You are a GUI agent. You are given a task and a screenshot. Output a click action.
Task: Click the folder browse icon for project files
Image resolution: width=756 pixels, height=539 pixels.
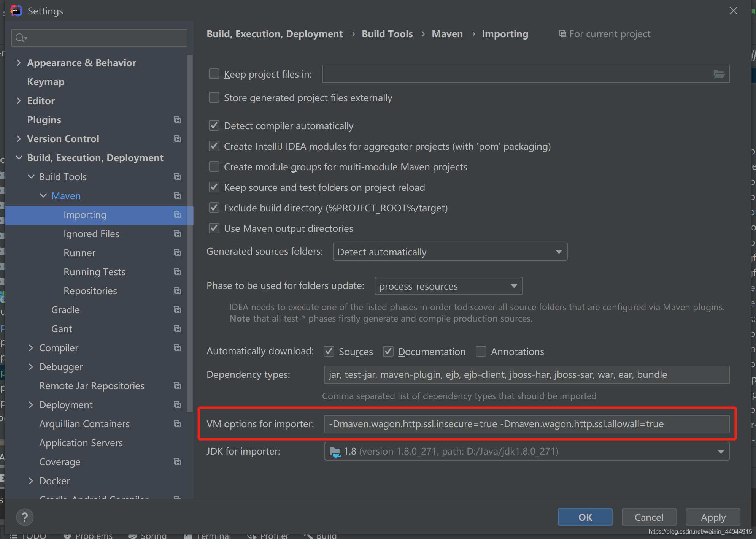pos(719,74)
